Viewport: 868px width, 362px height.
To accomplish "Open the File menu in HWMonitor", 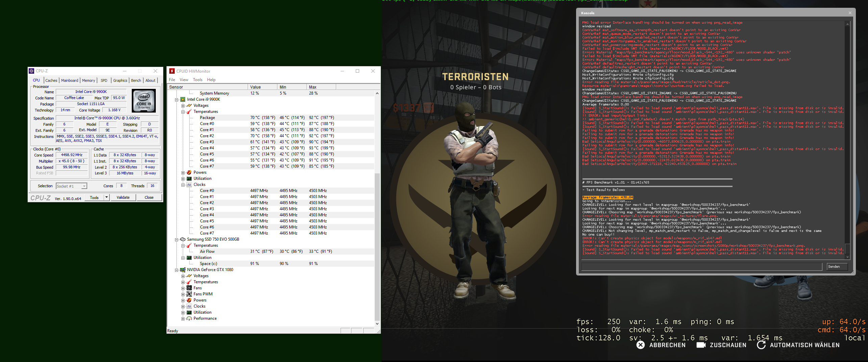I will [172, 80].
